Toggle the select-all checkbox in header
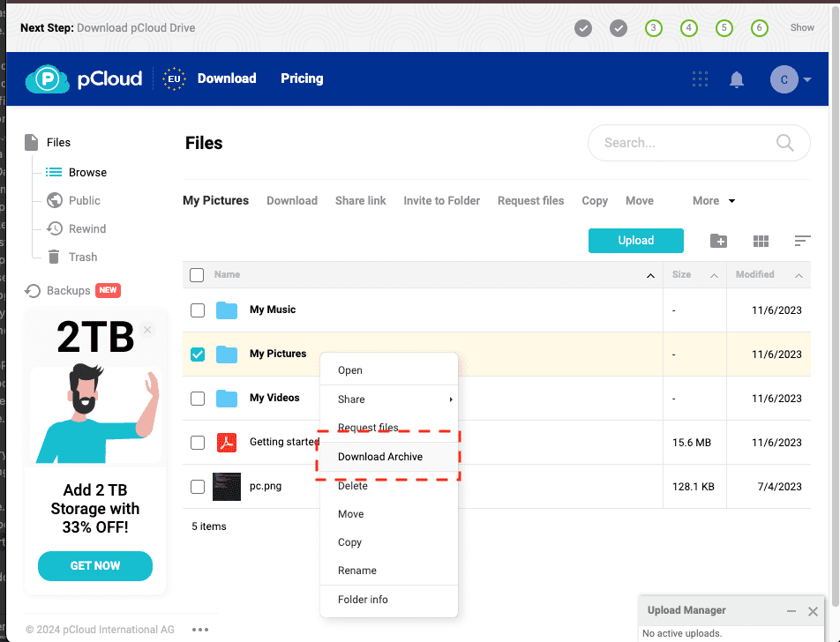Image resolution: width=840 pixels, height=642 pixels. (x=197, y=274)
